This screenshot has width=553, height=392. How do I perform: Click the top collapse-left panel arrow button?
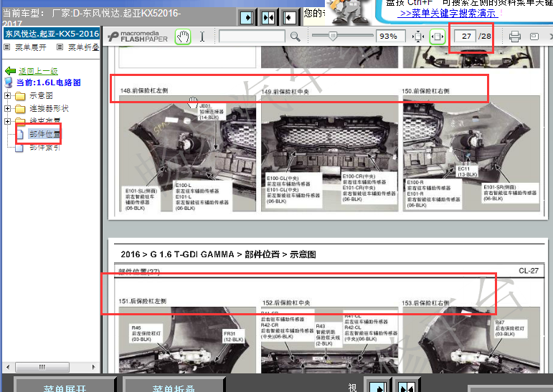tap(290, 17)
